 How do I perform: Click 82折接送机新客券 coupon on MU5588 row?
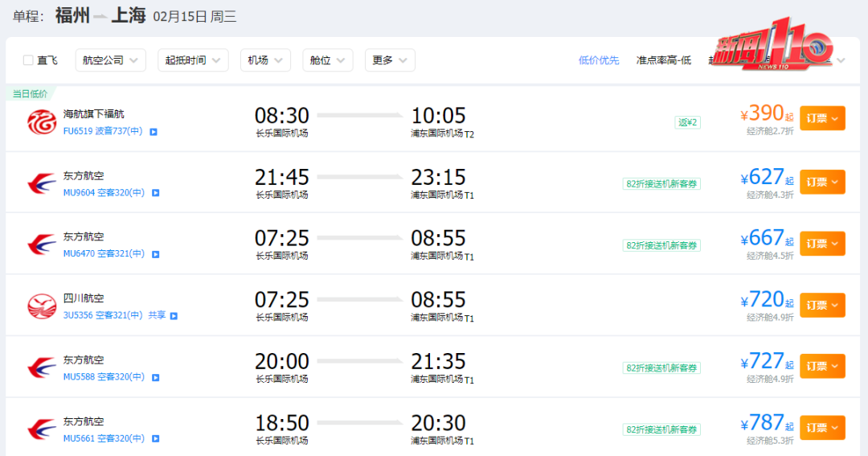click(x=661, y=368)
